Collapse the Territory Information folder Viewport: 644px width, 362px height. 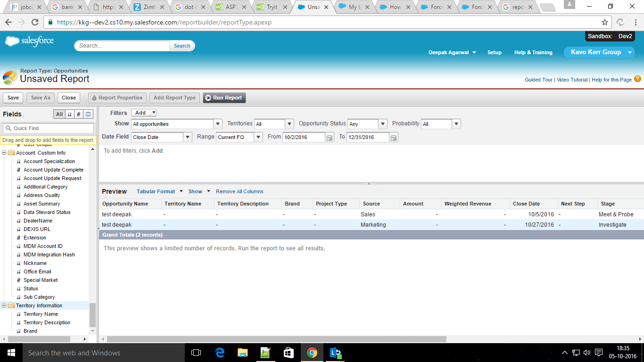[x=4, y=305]
